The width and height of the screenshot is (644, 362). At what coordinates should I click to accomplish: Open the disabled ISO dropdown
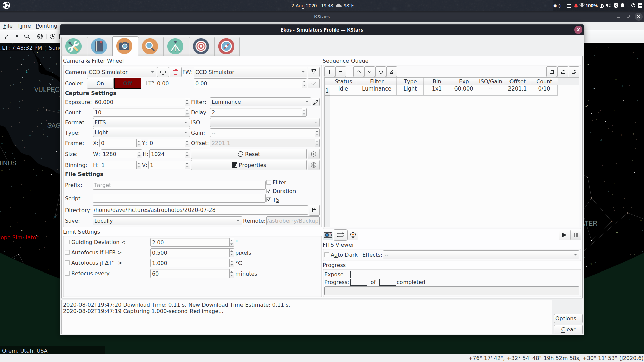(x=265, y=123)
